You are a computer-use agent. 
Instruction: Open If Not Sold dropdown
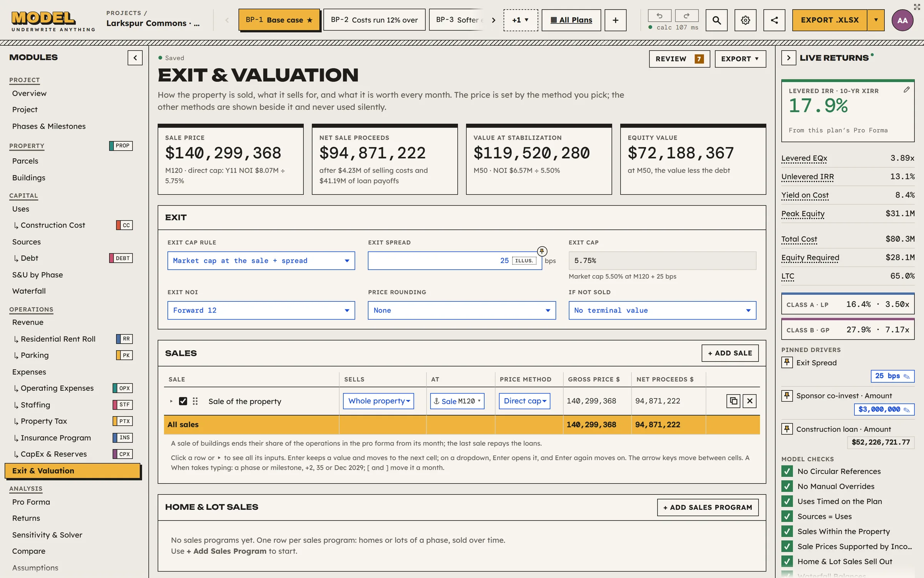point(662,310)
